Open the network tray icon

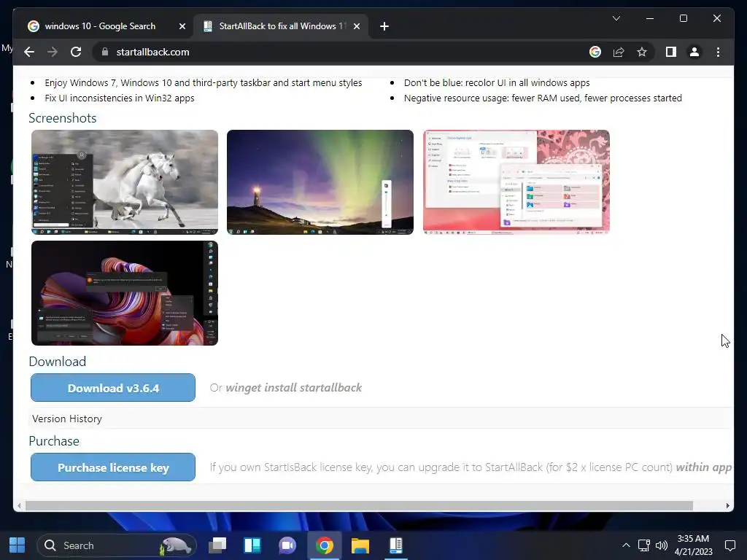coord(644,545)
